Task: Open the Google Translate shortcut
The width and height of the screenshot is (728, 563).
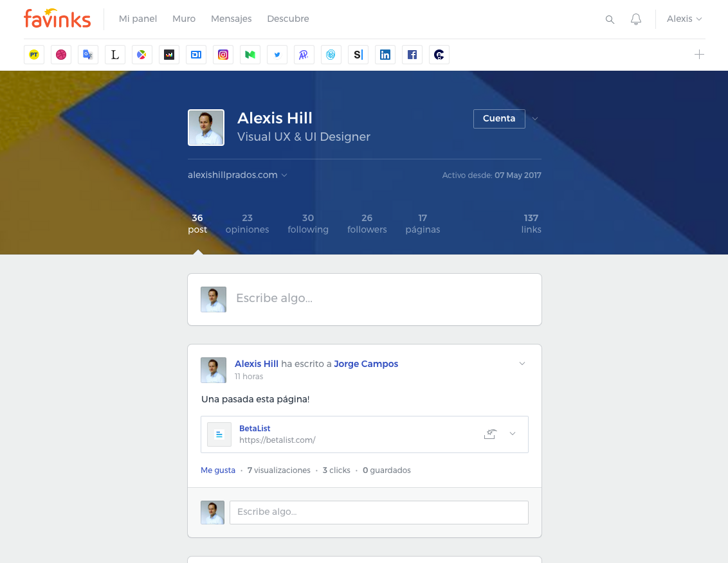Action: pos(88,55)
